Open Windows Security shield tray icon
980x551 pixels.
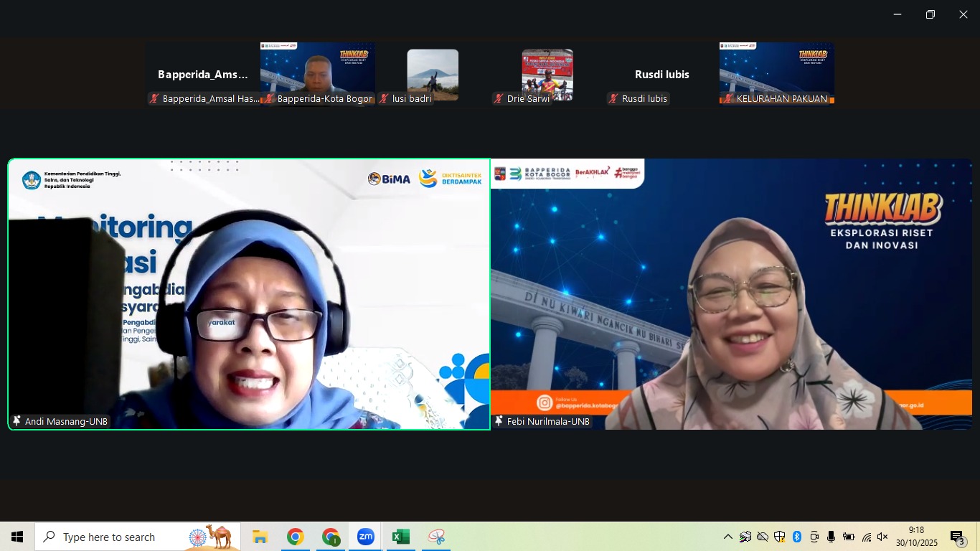[779, 537]
